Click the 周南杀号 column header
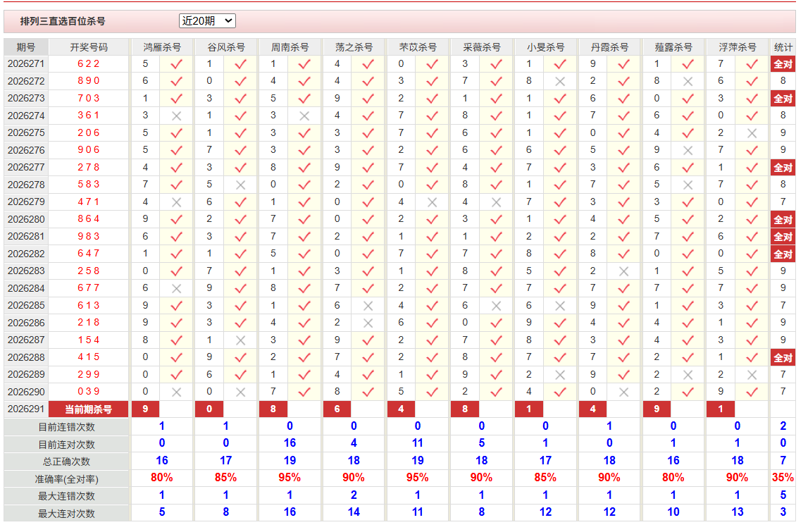Image resolution: width=808 pixels, height=532 pixels. click(x=290, y=47)
